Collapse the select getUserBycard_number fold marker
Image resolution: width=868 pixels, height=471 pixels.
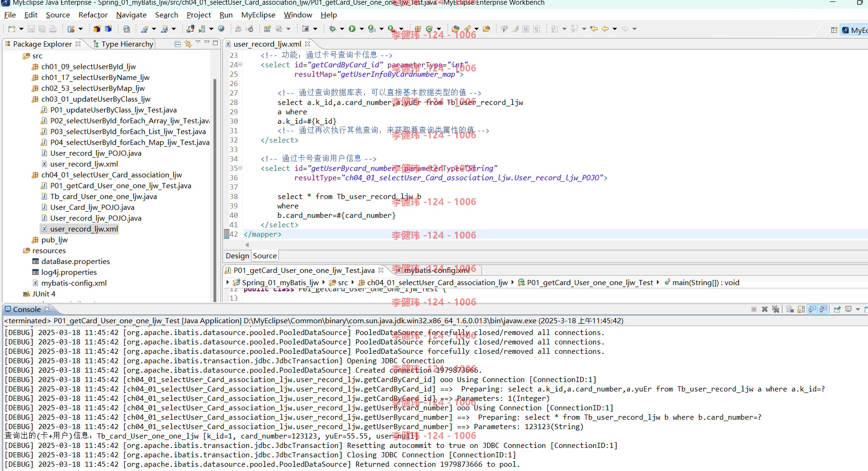point(240,168)
